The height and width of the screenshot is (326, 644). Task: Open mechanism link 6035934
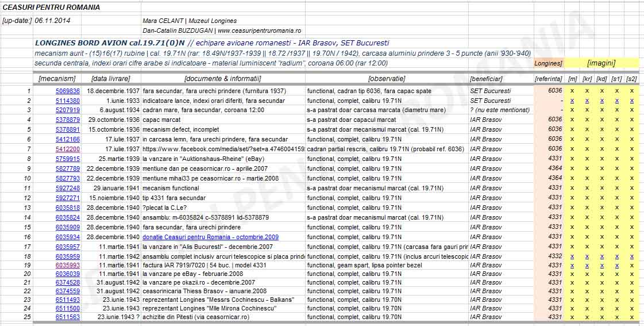[68, 237]
